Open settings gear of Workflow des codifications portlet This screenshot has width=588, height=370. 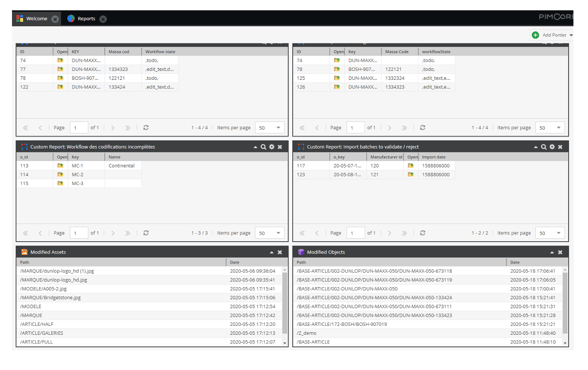click(x=272, y=147)
